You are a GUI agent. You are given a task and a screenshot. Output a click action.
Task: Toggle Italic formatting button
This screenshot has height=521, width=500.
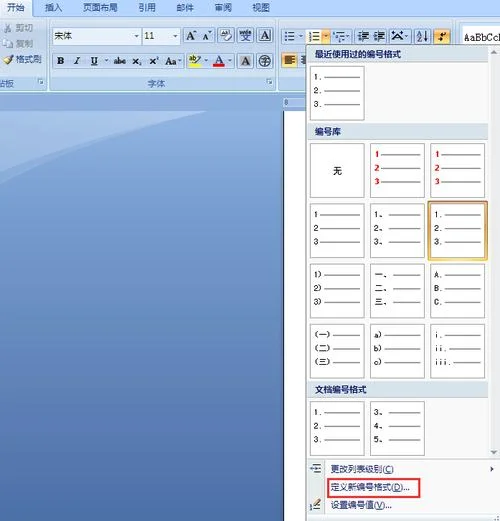click(77, 61)
